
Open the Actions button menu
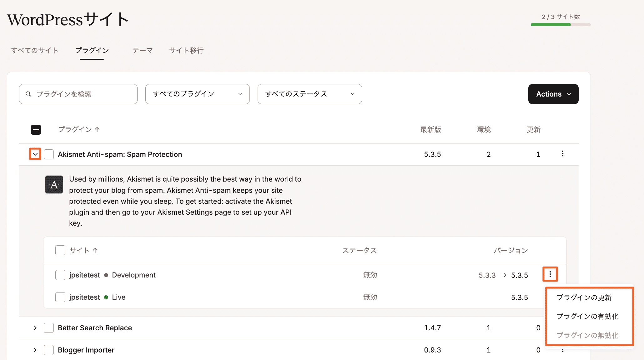pos(553,94)
